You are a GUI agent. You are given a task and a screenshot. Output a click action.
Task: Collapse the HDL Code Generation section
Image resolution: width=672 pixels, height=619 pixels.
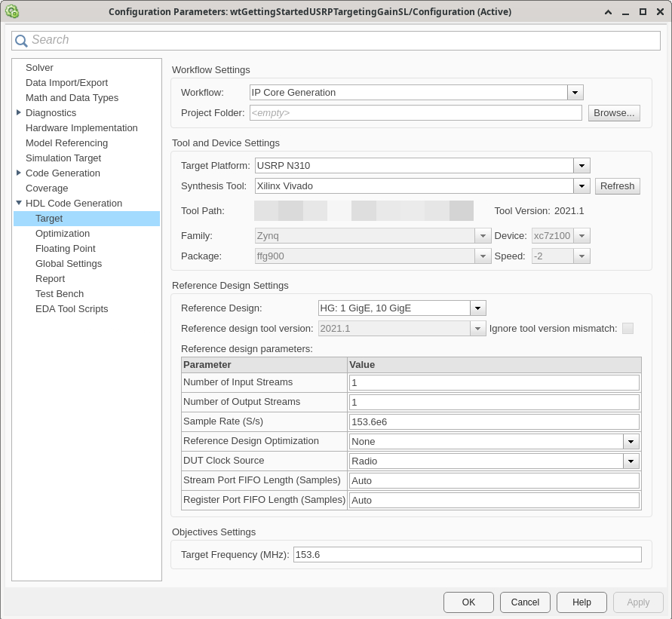click(x=19, y=203)
